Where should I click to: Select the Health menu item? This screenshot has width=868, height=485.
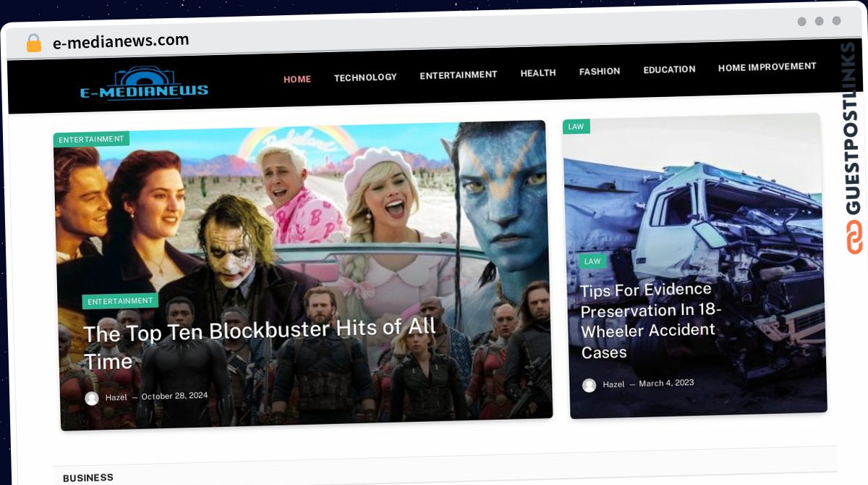click(x=538, y=72)
